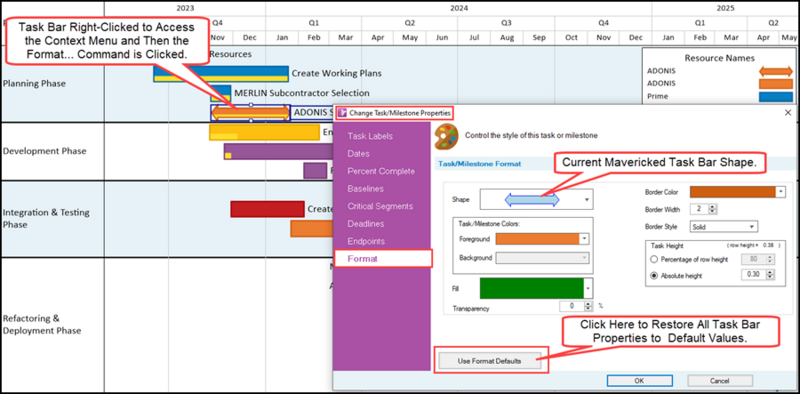Viewport: 800px width, 394px height.
Task: Open the Endpoints tab
Action: [366, 241]
